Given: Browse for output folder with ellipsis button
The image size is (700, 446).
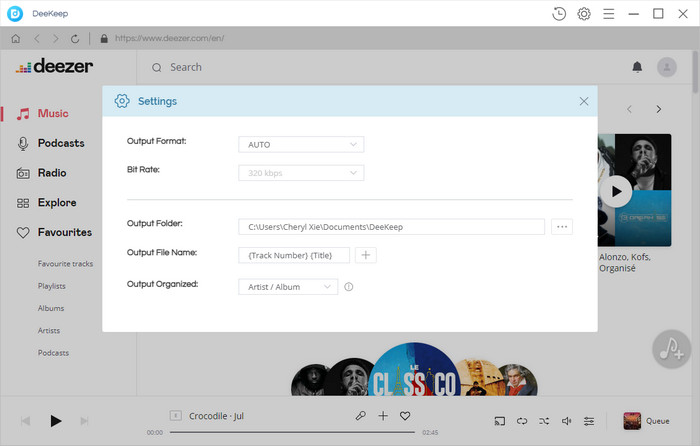Looking at the screenshot, I should point(562,227).
